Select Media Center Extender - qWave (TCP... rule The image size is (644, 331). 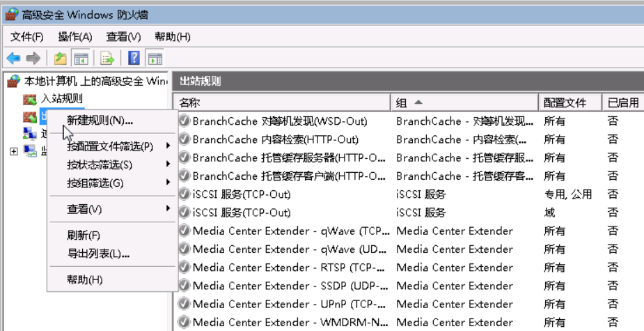(x=291, y=231)
